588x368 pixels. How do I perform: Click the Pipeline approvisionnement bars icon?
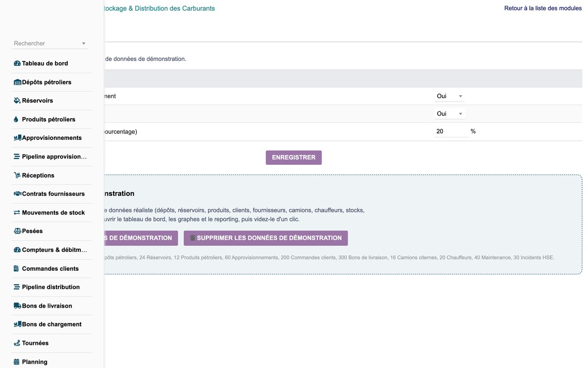click(17, 157)
